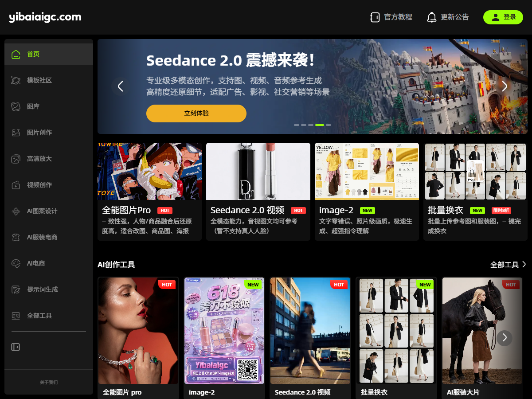Image resolution: width=532 pixels, height=399 pixels.
Task: Select the AI服装电商 clothing icon
Action: click(x=16, y=237)
